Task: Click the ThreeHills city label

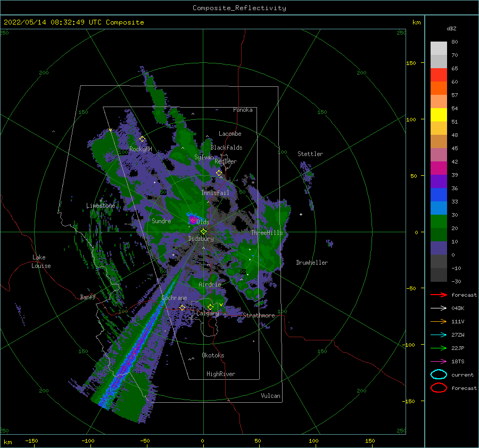Action: tap(267, 233)
